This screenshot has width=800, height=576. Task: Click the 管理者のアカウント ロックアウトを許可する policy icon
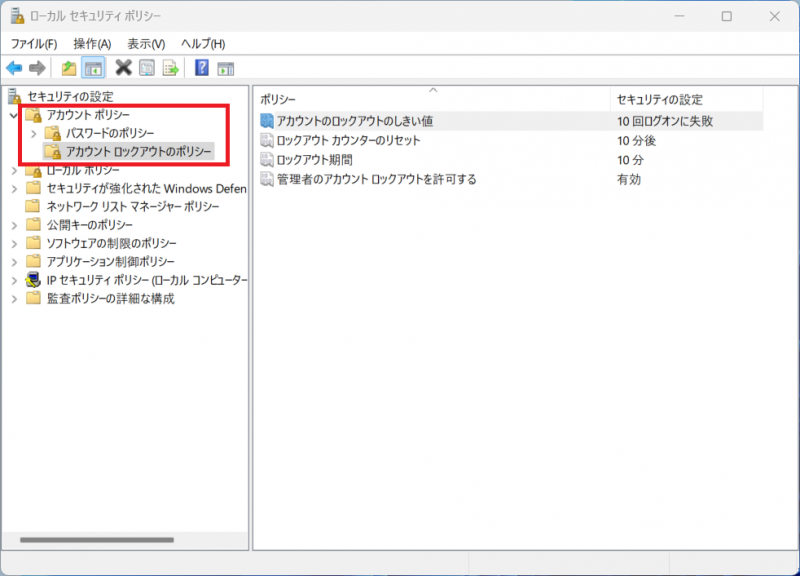pyautogui.click(x=267, y=179)
